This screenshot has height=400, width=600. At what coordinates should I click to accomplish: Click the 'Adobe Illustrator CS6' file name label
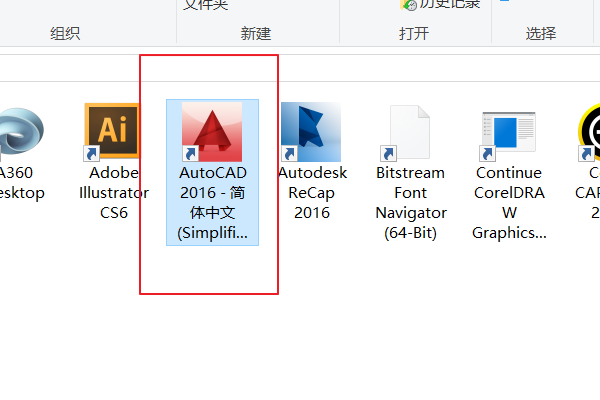pyautogui.click(x=114, y=193)
